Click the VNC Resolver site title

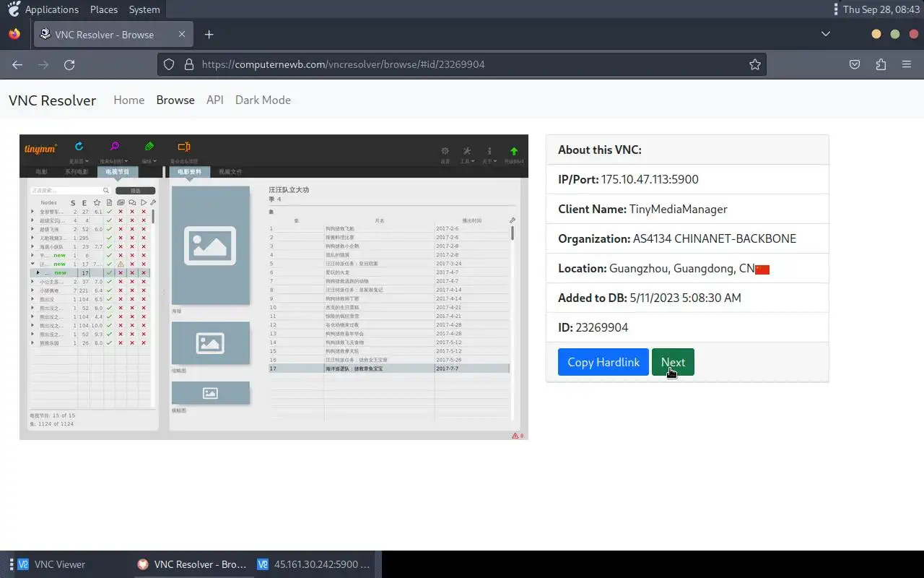(x=52, y=100)
